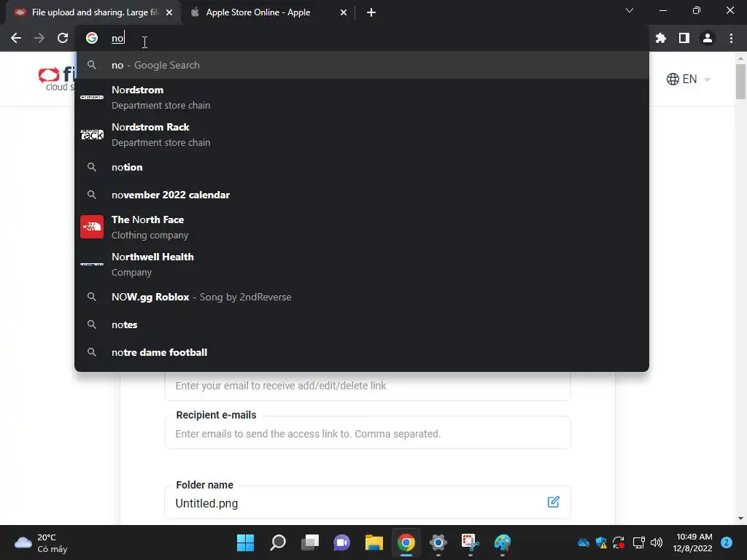Pick the 'notion' search suggestion
Viewport: 747px width, 560px height.
pyautogui.click(x=362, y=167)
